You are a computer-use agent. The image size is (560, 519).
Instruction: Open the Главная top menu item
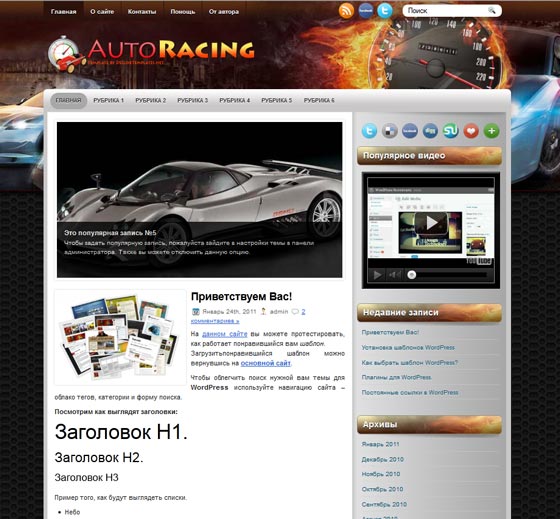(x=64, y=11)
